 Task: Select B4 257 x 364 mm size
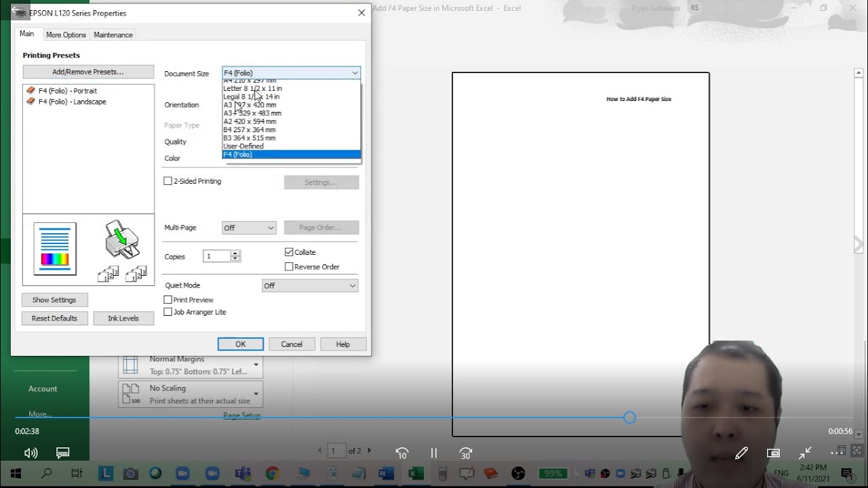coord(292,129)
